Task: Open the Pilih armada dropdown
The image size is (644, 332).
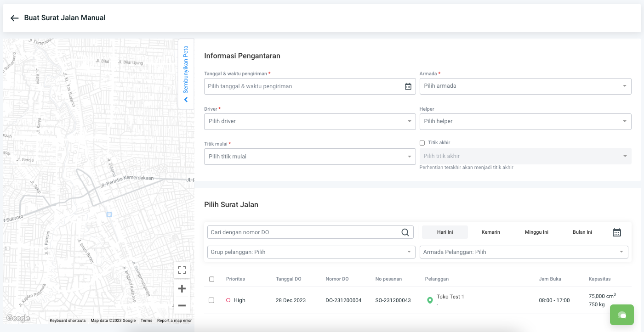Action: [525, 86]
